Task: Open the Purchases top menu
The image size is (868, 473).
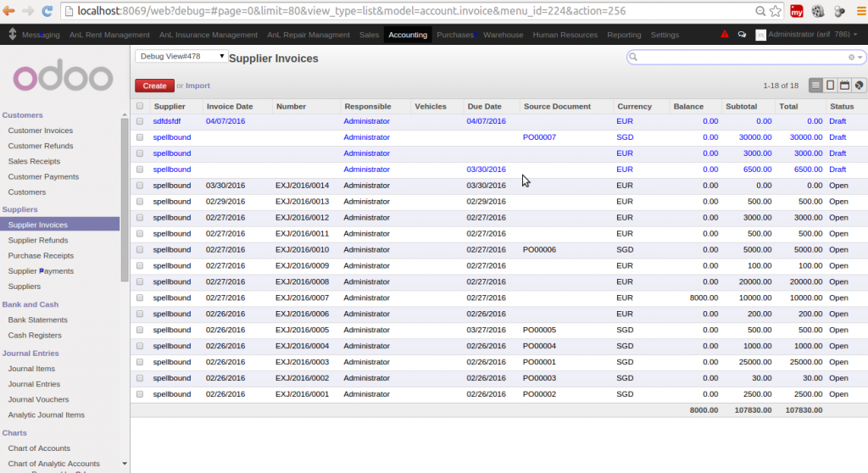Action: click(455, 35)
